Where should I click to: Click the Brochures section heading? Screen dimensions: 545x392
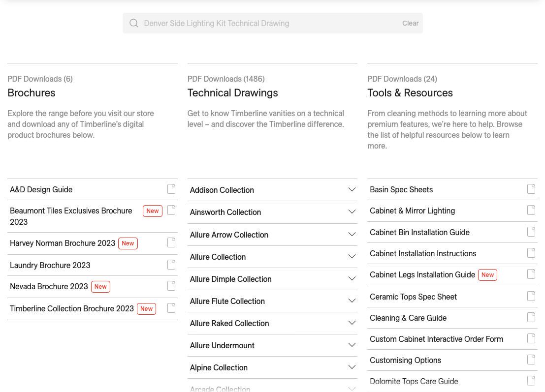click(32, 92)
